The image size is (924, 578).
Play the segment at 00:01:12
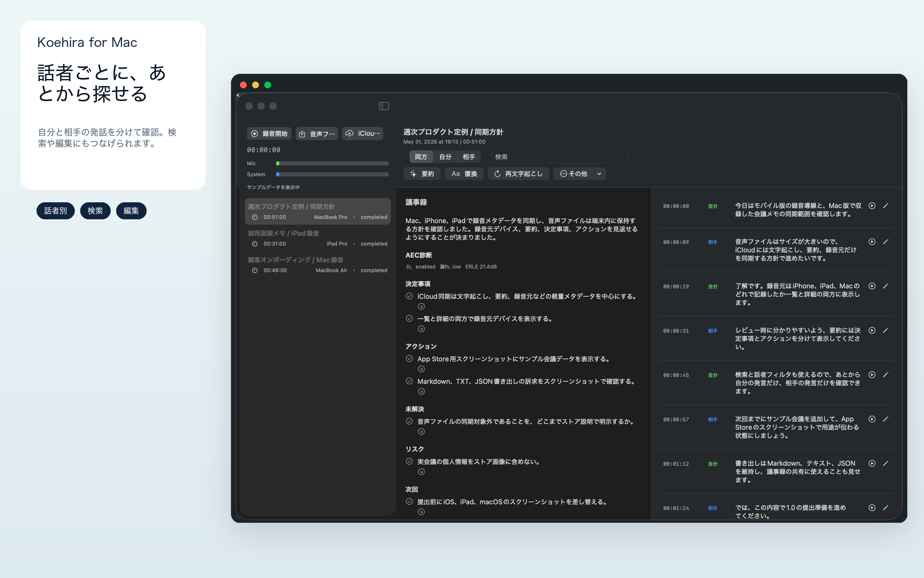(872, 463)
